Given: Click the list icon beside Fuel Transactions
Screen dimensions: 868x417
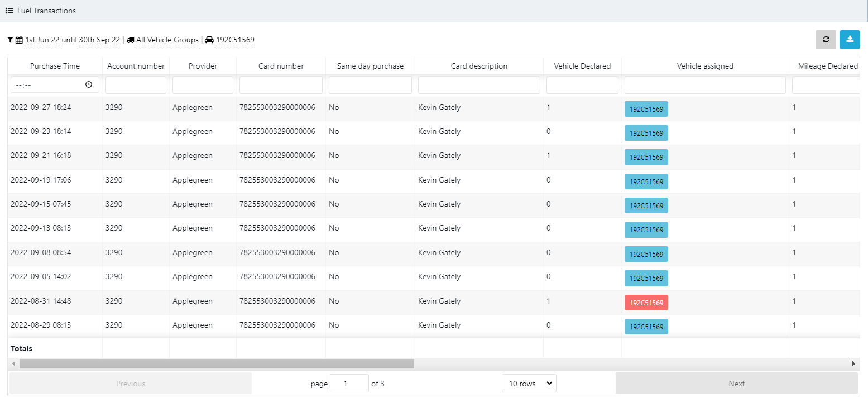Looking at the screenshot, I should (x=9, y=11).
